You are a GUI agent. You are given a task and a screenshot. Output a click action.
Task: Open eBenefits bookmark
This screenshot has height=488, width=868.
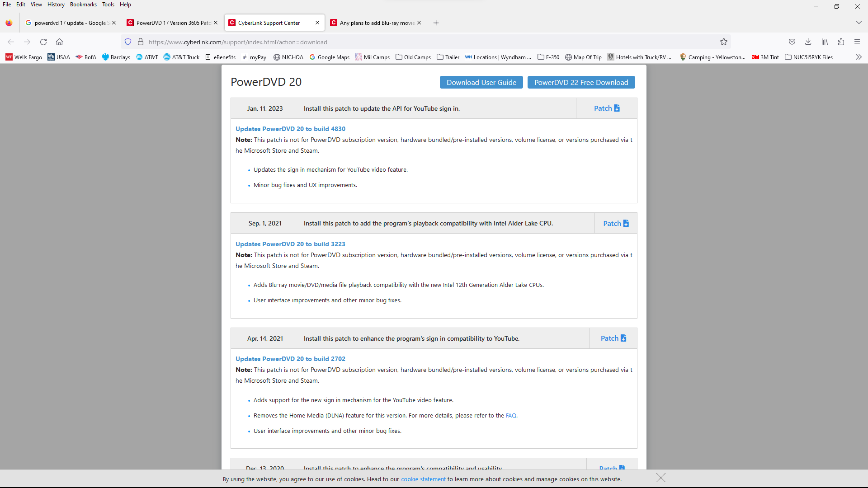[221, 57]
